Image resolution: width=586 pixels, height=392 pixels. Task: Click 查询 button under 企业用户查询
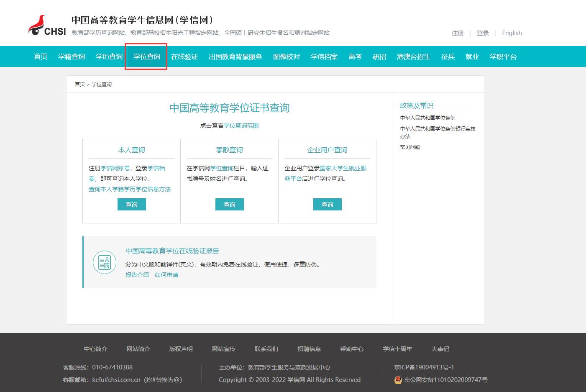328,205
